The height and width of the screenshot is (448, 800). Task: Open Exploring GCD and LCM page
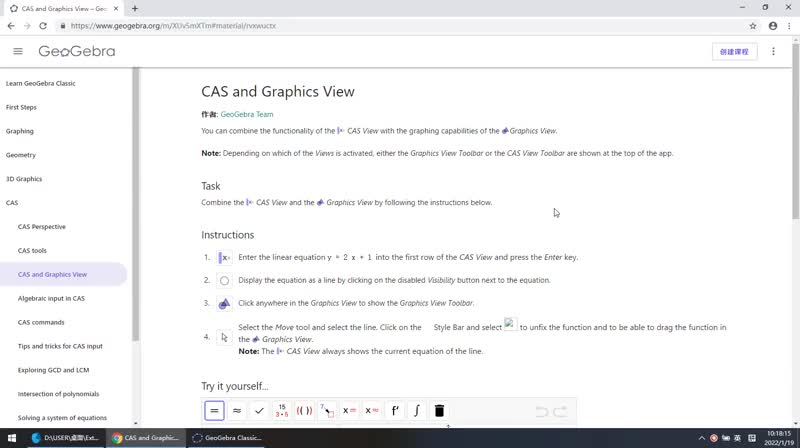[x=54, y=370]
